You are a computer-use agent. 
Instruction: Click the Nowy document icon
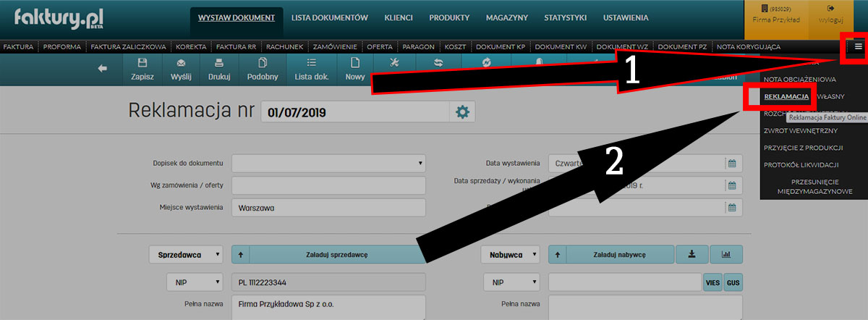click(x=354, y=63)
